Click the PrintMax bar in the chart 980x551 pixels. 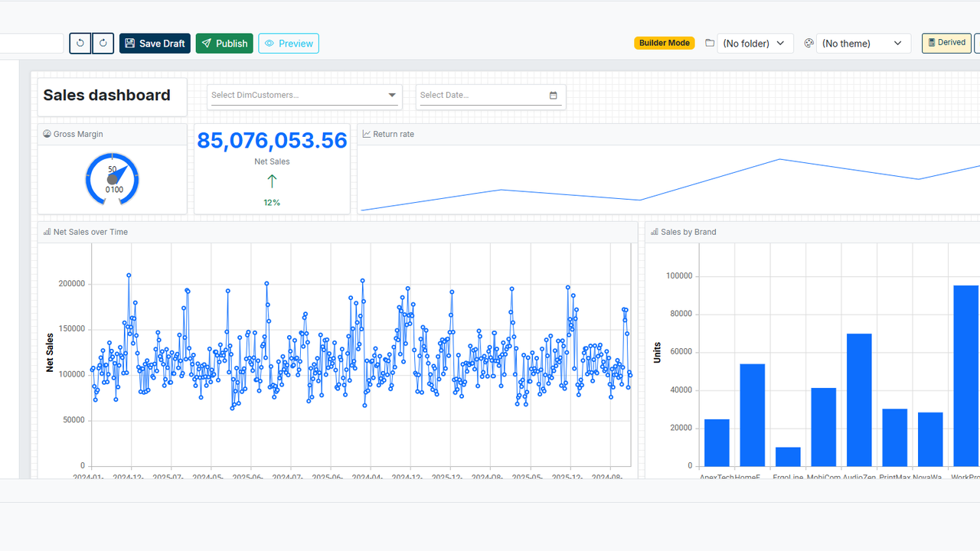tap(894, 437)
